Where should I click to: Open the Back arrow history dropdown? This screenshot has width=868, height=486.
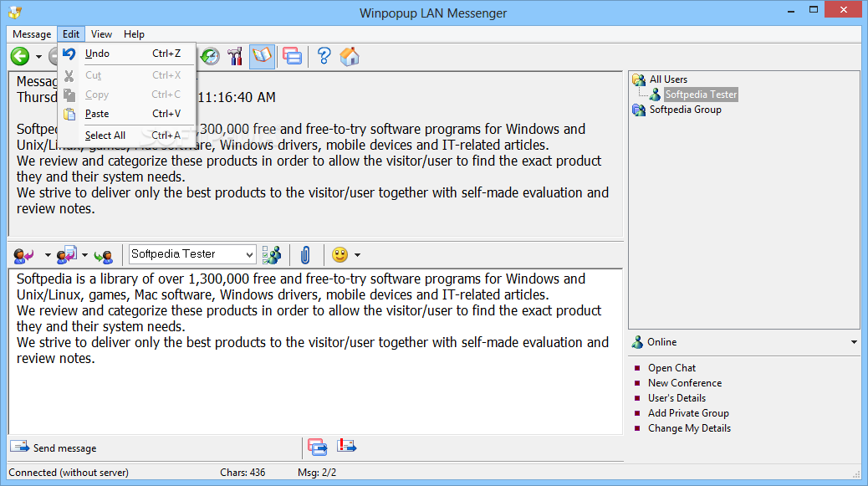tap(38, 56)
